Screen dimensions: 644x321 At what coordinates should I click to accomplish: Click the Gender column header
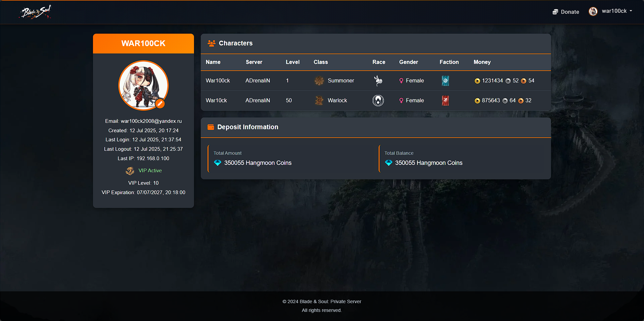(x=409, y=62)
